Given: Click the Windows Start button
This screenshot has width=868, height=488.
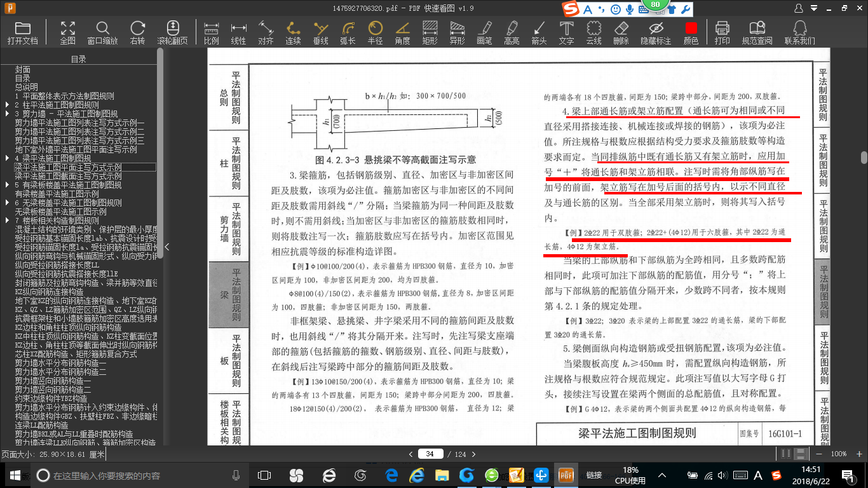Looking at the screenshot, I should [15, 475].
